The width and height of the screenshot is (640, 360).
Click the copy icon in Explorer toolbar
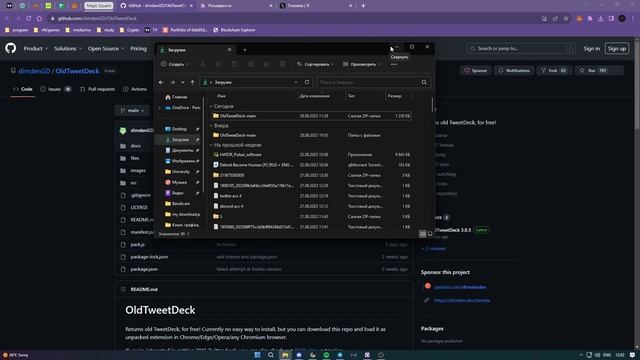[x=218, y=64]
